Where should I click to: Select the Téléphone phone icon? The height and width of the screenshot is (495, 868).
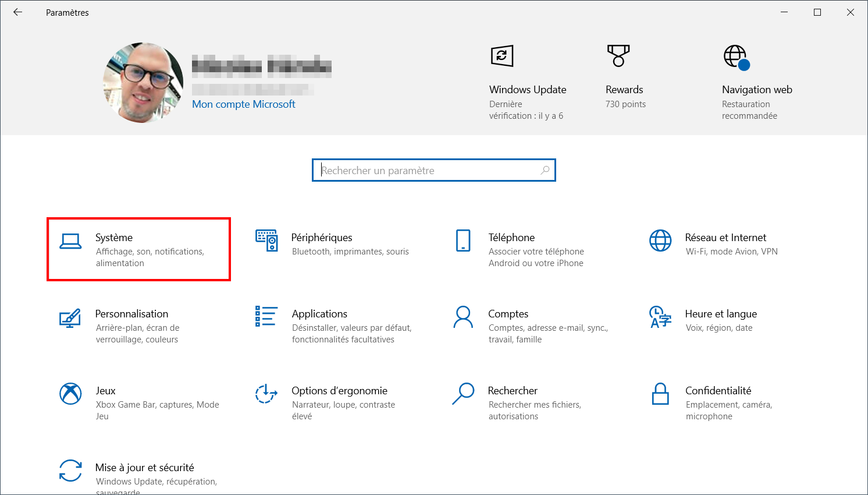[463, 241]
